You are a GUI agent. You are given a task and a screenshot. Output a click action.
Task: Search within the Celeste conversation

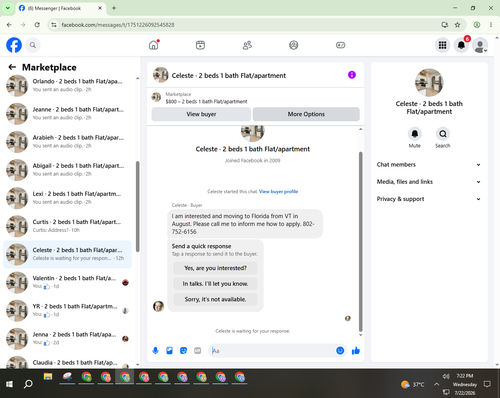443,134
